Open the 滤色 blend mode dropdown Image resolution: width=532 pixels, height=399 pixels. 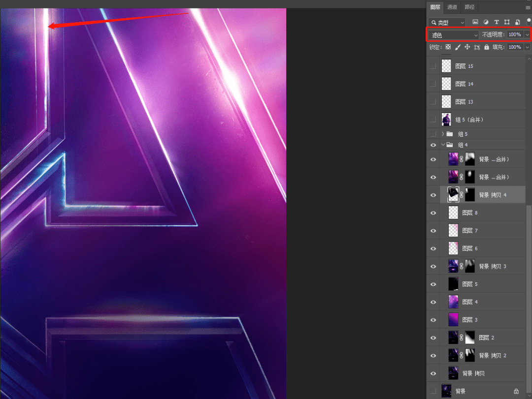[x=453, y=35]
